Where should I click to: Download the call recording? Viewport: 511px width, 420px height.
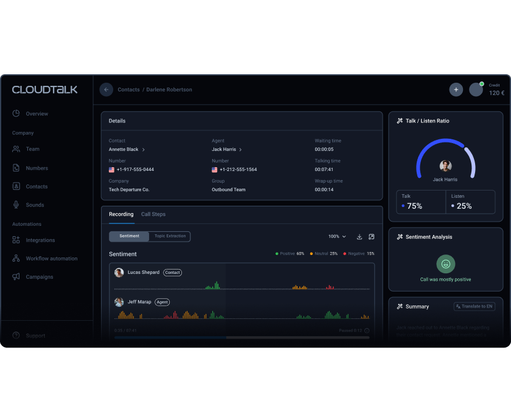point(359,237)
